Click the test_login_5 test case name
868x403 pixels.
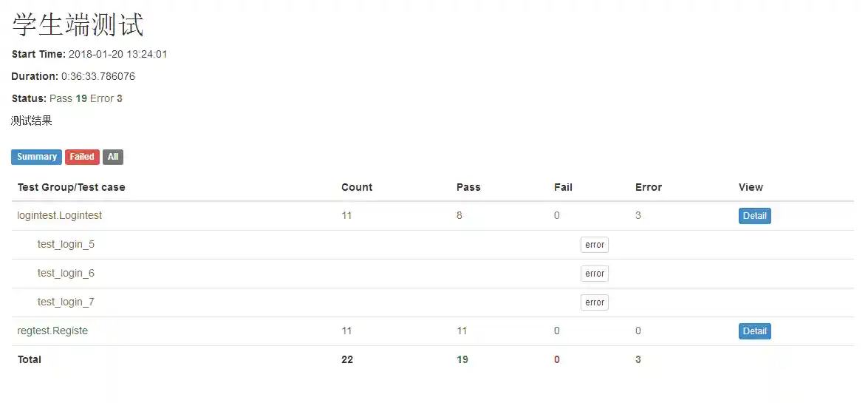(66, 245)
